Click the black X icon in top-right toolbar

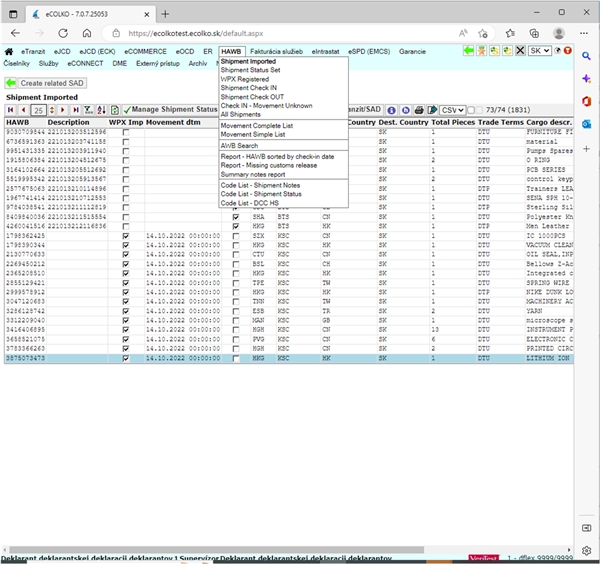(x=520, y=51)
